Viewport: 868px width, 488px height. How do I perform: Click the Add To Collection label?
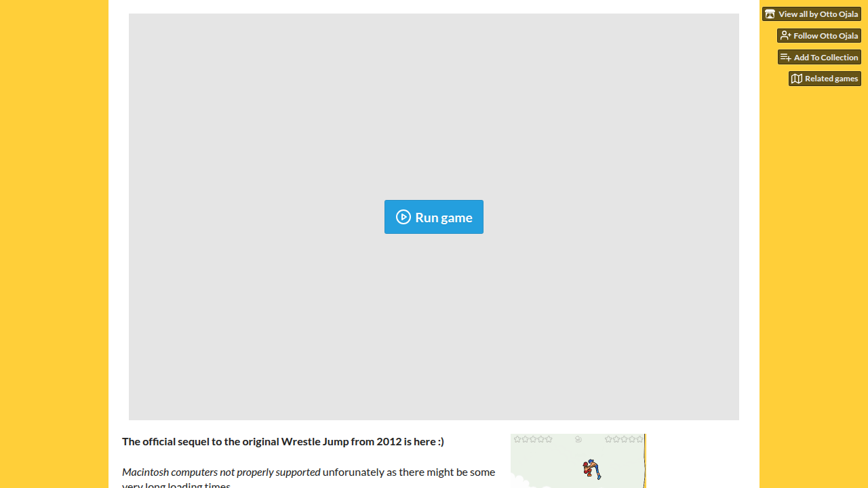pos(825,58)
